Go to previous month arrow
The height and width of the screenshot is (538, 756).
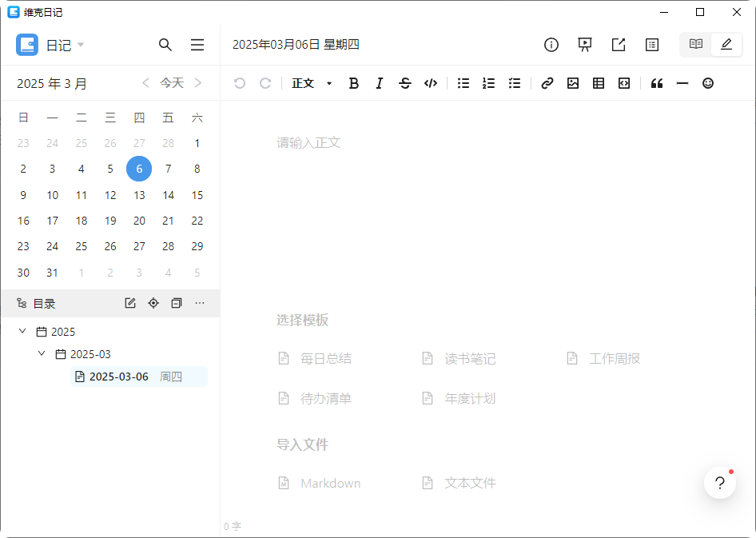pyautogui.click(x=145, y=83)
